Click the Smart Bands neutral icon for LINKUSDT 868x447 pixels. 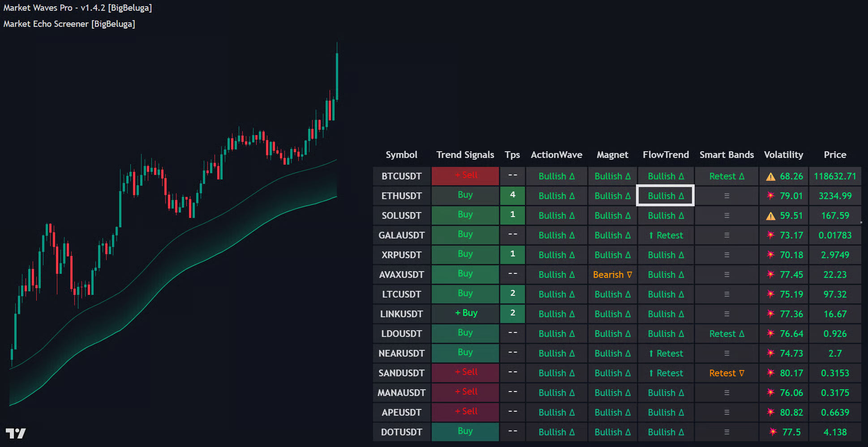(x=726, y=314)
